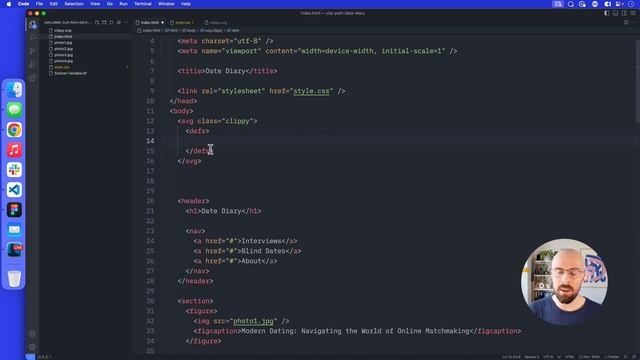
Task: Switch to the style.css editor tab
Action: coord(182,22)
